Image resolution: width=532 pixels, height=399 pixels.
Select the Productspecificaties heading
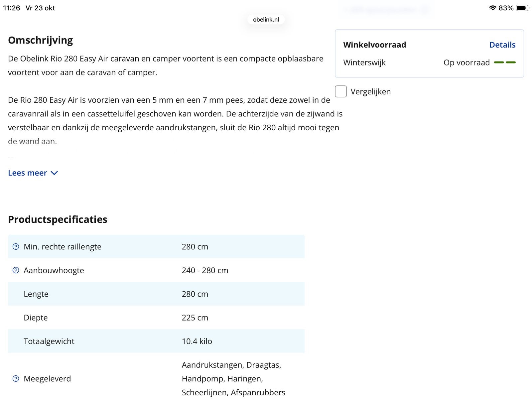coord(58,219)
